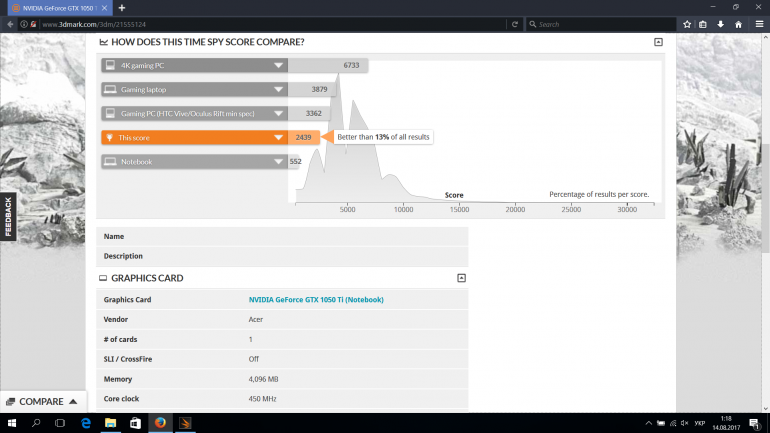Open the Gaming laptop dropdown arrow
Image resolution: width=770 pixels, height=433 pixels.
(x=278, y=89)
